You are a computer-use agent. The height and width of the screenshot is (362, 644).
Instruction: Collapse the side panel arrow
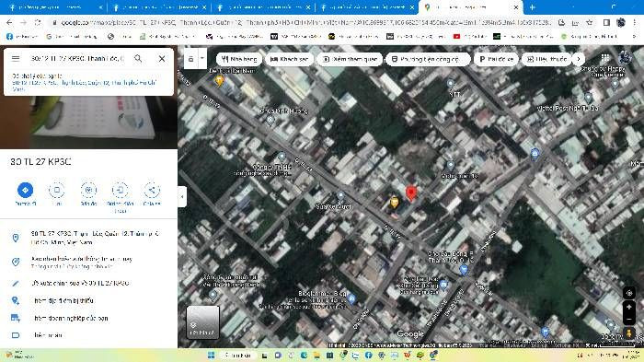pos(182,196)
